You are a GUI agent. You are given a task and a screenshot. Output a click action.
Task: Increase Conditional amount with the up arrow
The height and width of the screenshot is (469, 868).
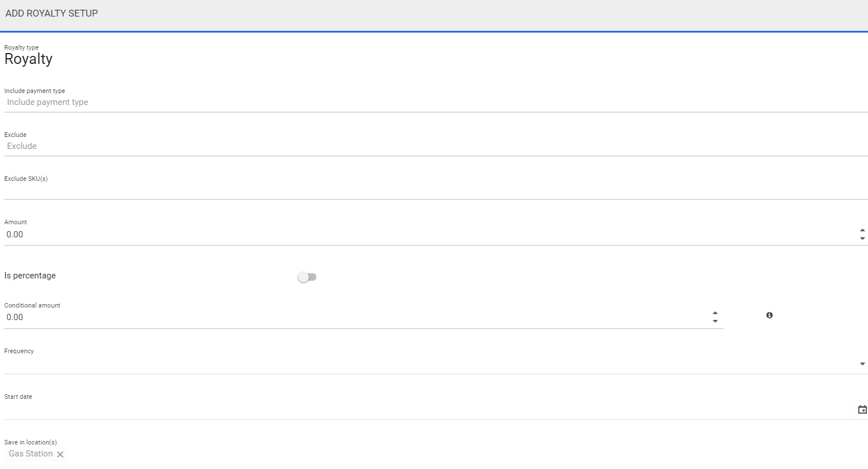(x=715, y=313)
